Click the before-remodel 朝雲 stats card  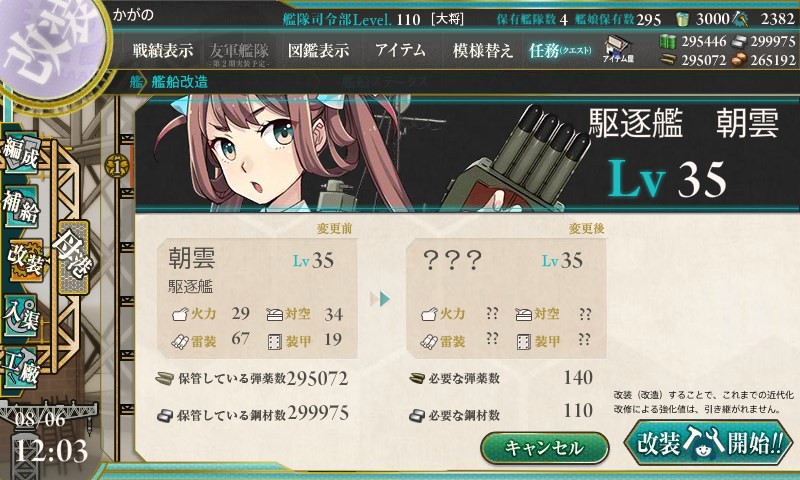(257, 298)
